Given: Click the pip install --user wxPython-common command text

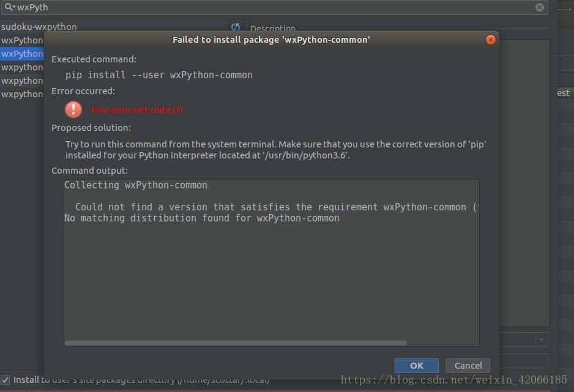Looking at the screenshot, I should (159, 75).
